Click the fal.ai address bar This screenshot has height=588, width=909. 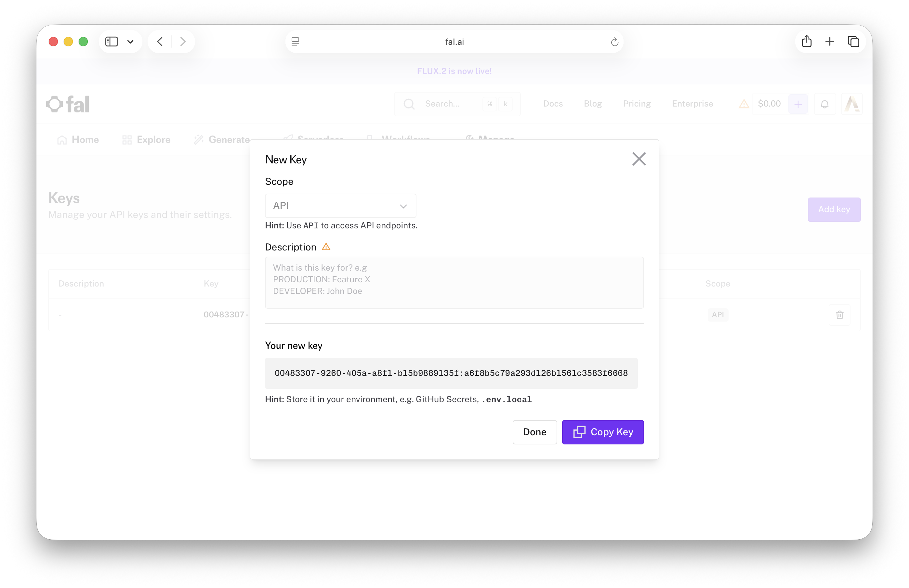(454, 42)
